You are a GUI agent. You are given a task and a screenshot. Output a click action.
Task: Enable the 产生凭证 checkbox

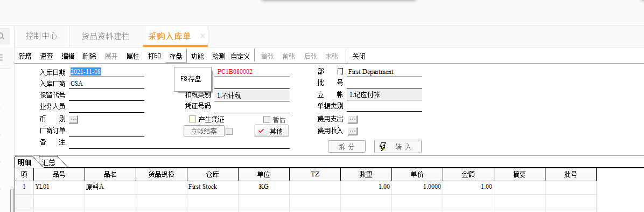coord(192,119)
